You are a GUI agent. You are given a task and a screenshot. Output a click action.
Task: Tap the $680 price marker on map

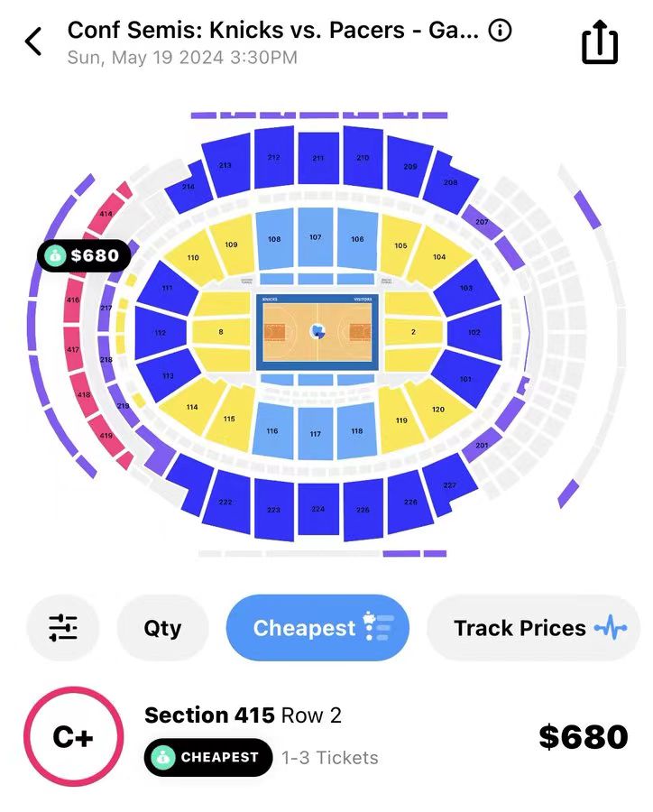pos(85,255)
